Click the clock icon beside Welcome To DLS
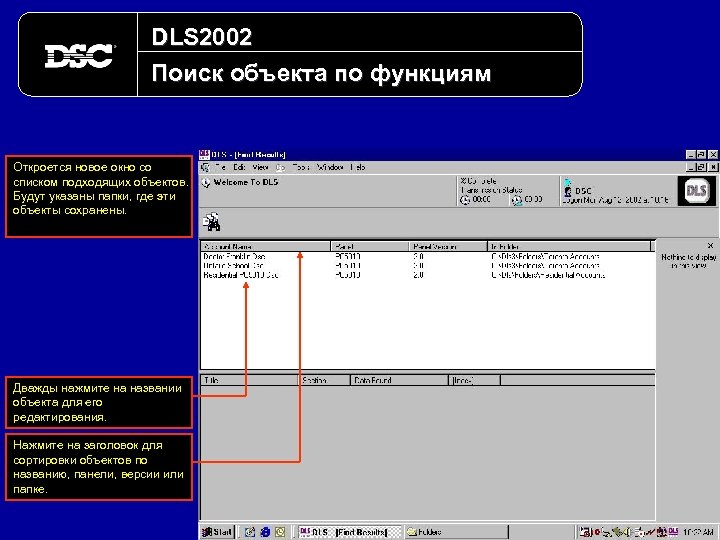This screenshot has width=720, height=540. [206, 183]
